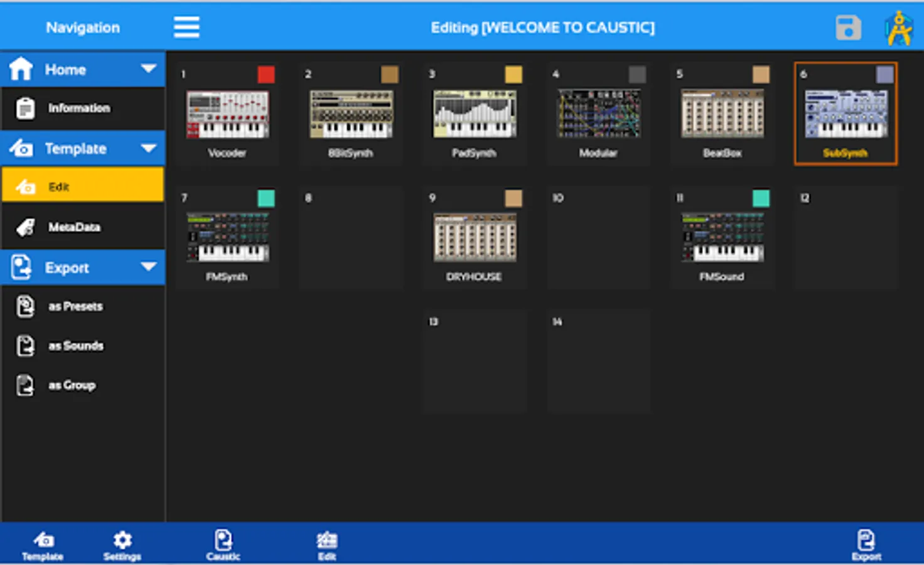The image size is (924, 565).
Task: Click the as Sounds file icon
Action: coord(25,346)
